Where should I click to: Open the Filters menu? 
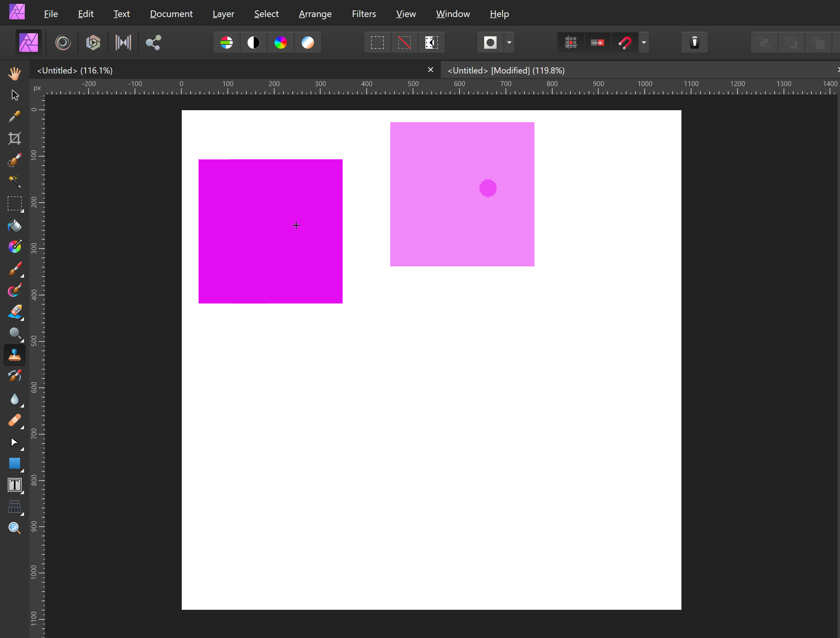tap(364, 14)
